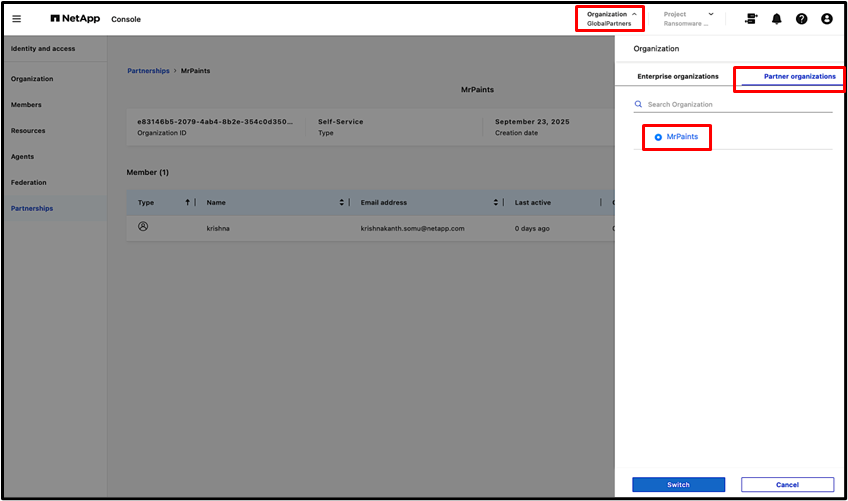Select the MrPaints radio button

pyautogui.click(x=658, y=137)
